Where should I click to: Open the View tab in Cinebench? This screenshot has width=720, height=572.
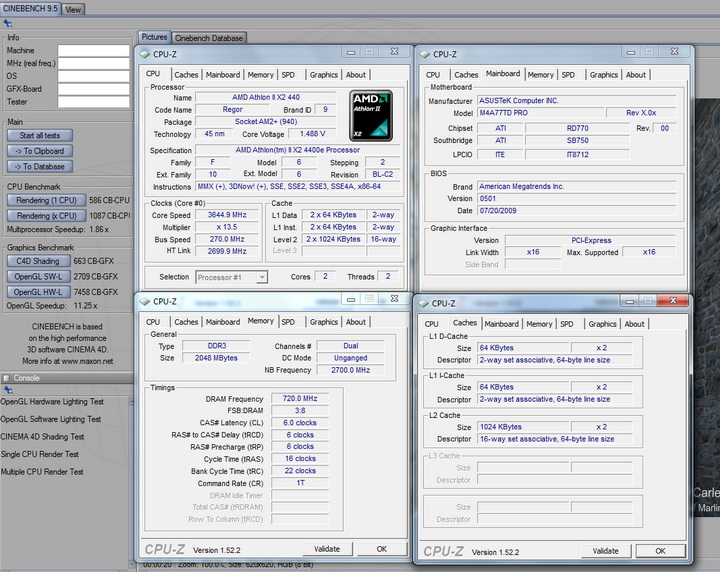[74, 9]
